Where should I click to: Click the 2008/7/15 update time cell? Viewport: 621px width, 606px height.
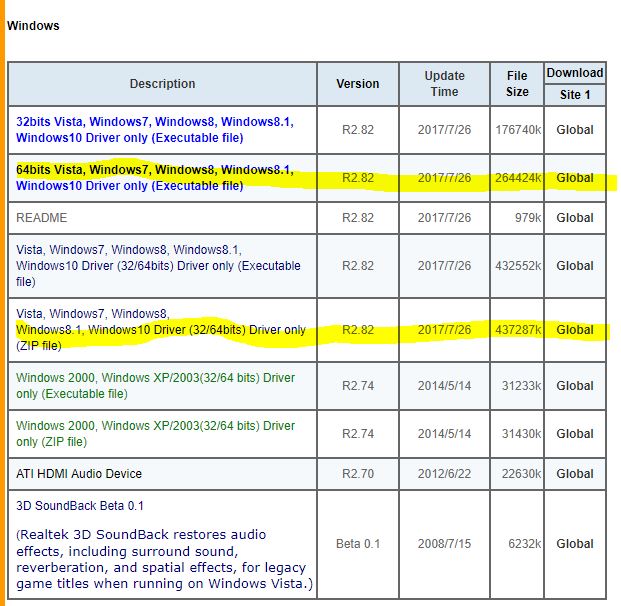coord(444,543)
